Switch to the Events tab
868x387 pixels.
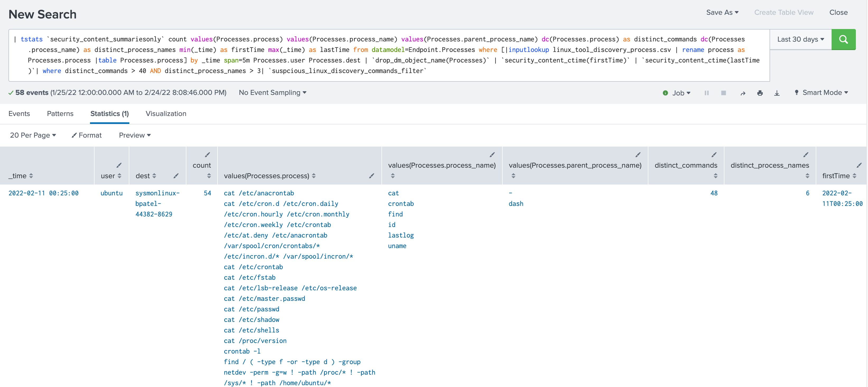pos(19,114)
